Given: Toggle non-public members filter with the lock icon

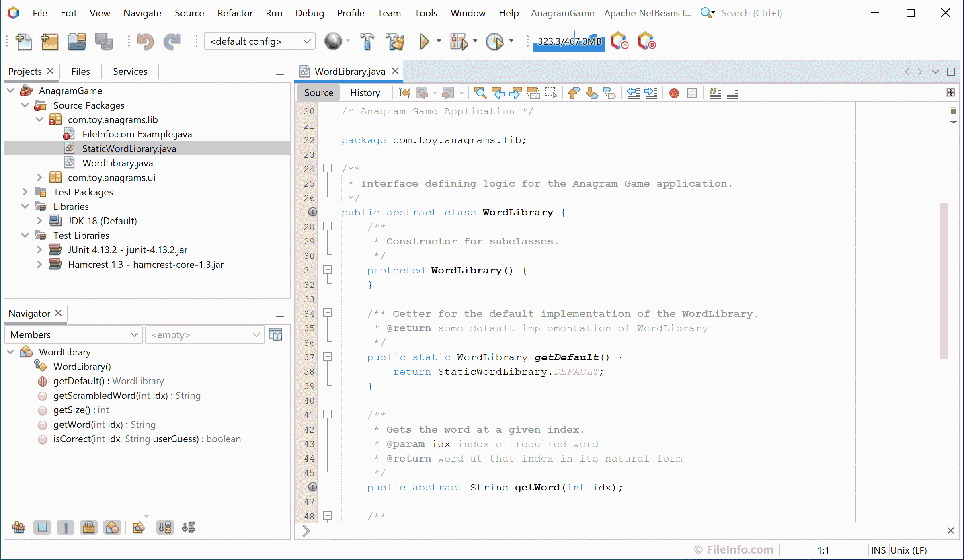Looking at the screenshot, I should (x=89, y=527).
